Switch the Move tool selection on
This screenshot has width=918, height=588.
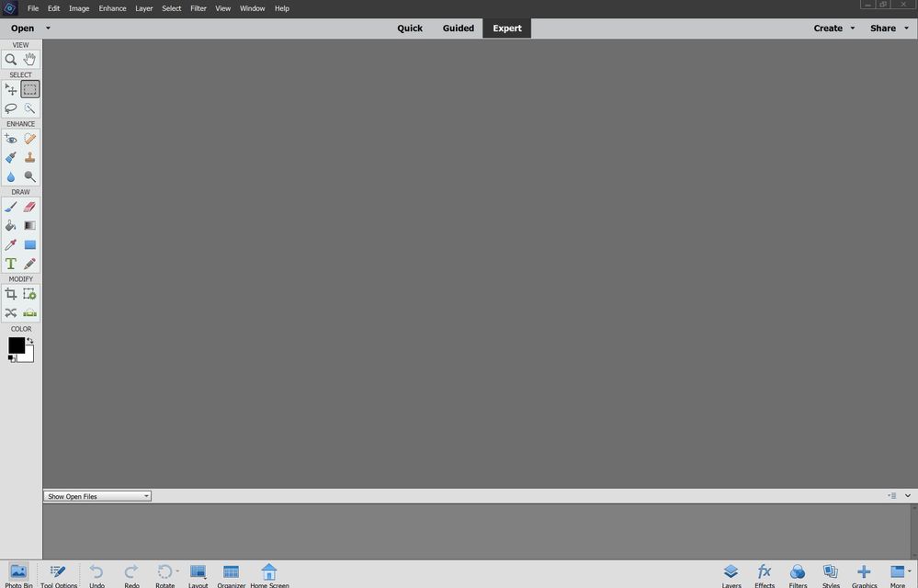pos(11,88)
